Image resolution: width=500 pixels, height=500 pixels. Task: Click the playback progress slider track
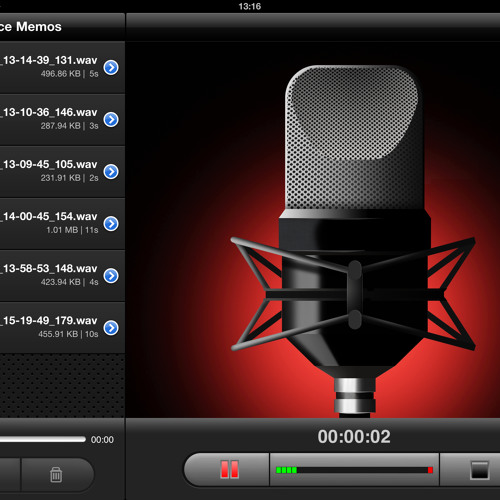click(x=43, y=439)
